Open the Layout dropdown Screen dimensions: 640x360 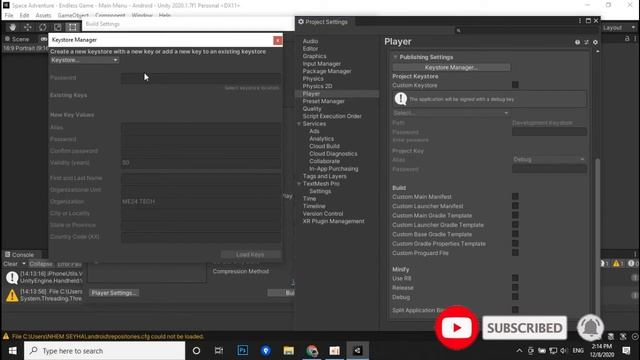(619, 28)
